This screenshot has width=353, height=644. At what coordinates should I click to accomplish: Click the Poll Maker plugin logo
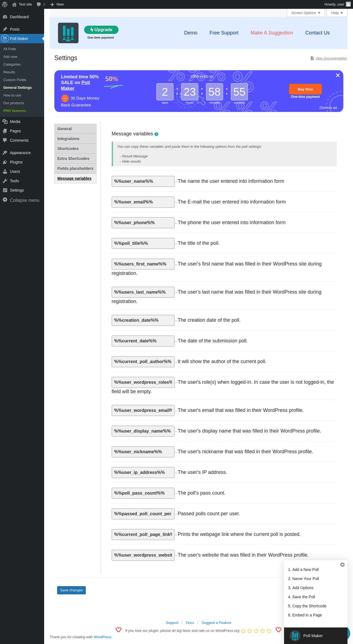click(x=68, y=33)
